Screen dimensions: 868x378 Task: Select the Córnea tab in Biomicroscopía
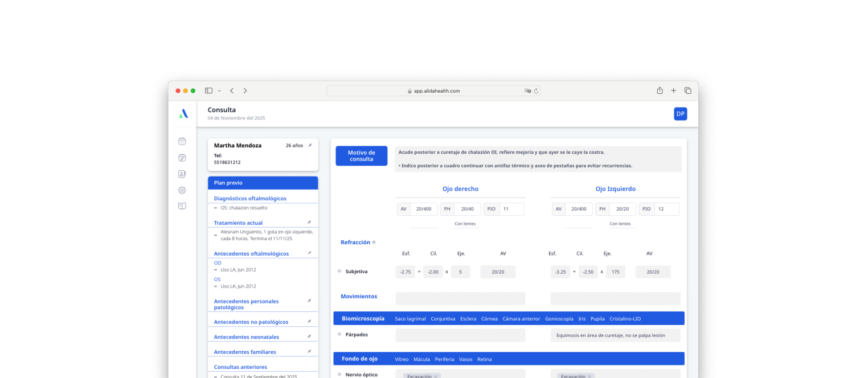click(x=489, y=319)
